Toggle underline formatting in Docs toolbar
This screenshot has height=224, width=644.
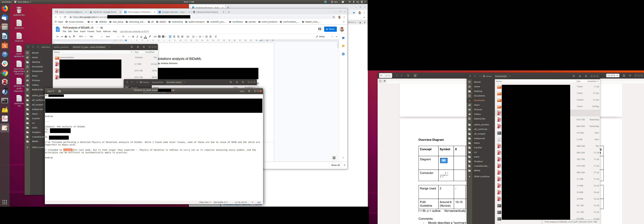coord(141,37)
